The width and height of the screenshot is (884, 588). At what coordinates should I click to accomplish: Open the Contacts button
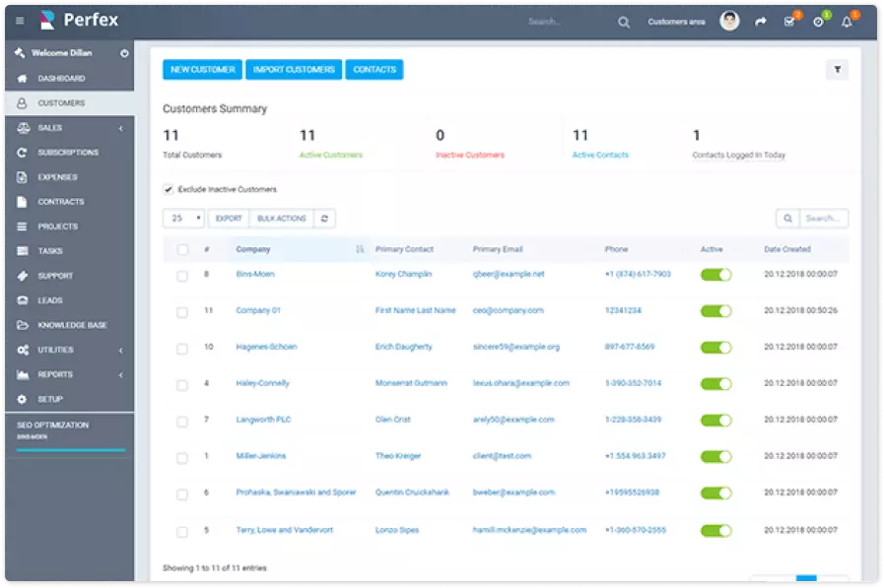point(374,69)
